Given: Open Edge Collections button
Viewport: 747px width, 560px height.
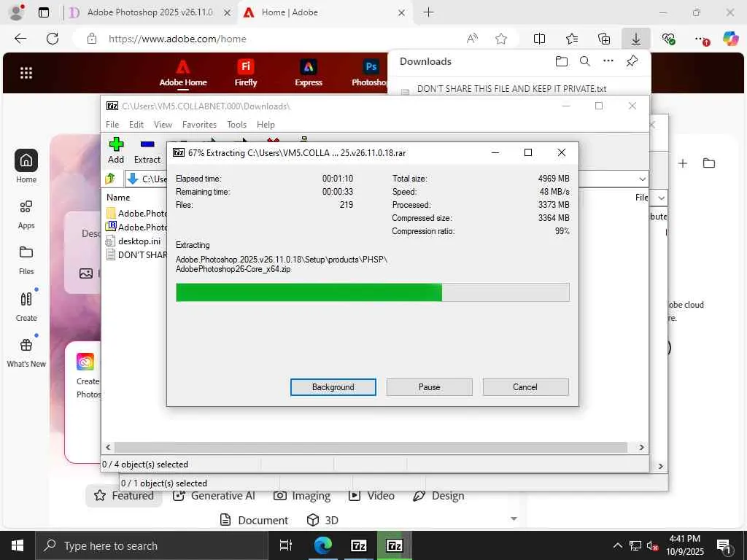Looking at the screenshot, I should [x=604, y=39].
